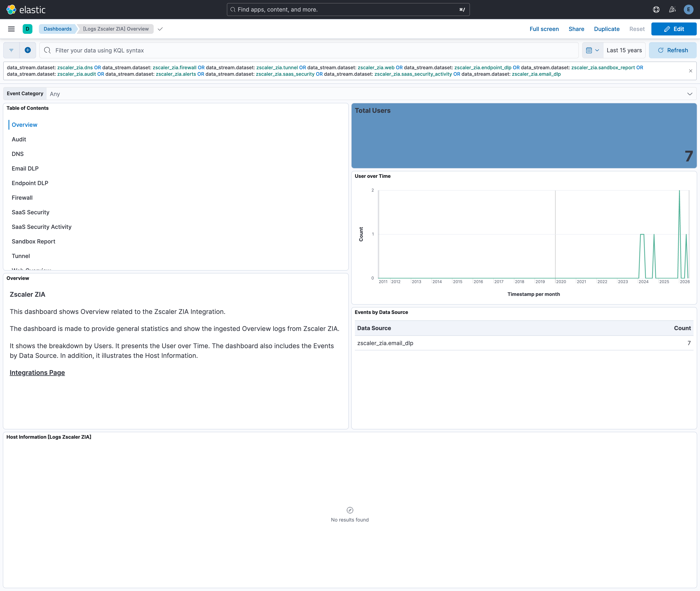Click Share in the top bar
The image size is (700, 591).
point(576,29)
